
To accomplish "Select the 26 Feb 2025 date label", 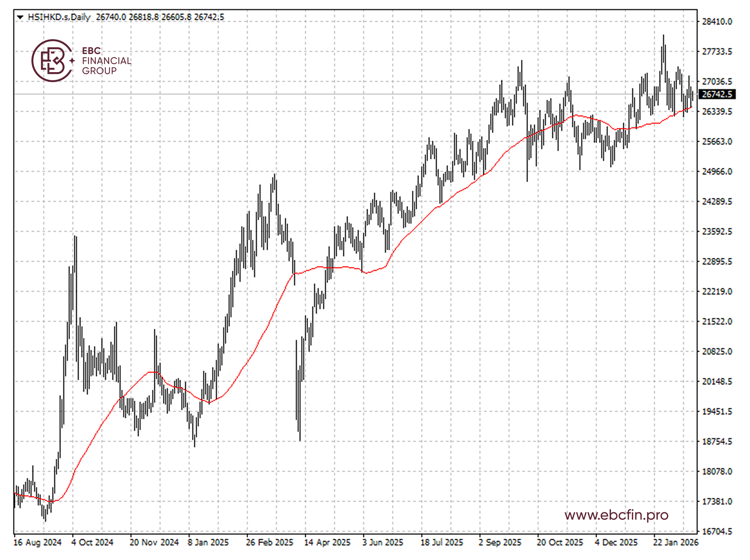I will tap(269, 542).
